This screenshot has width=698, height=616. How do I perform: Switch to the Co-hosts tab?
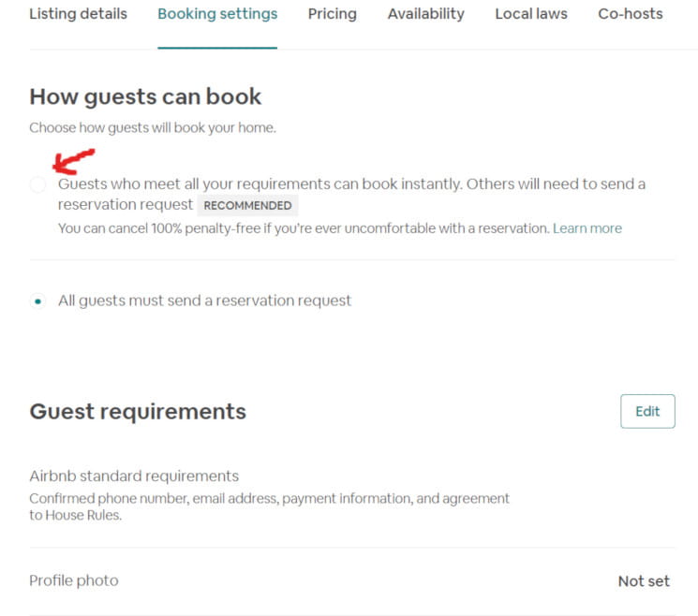point(630,14)
